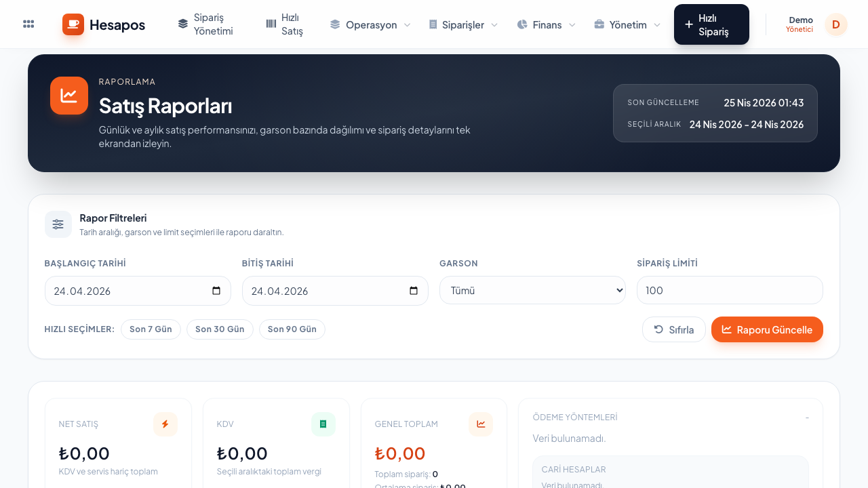Open the Finans menu

[x=547, y=24]
